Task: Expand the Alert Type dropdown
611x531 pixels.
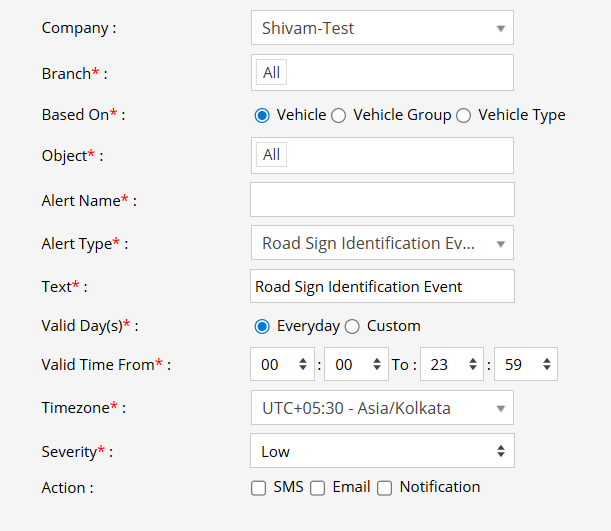Action: coord(381,243)
